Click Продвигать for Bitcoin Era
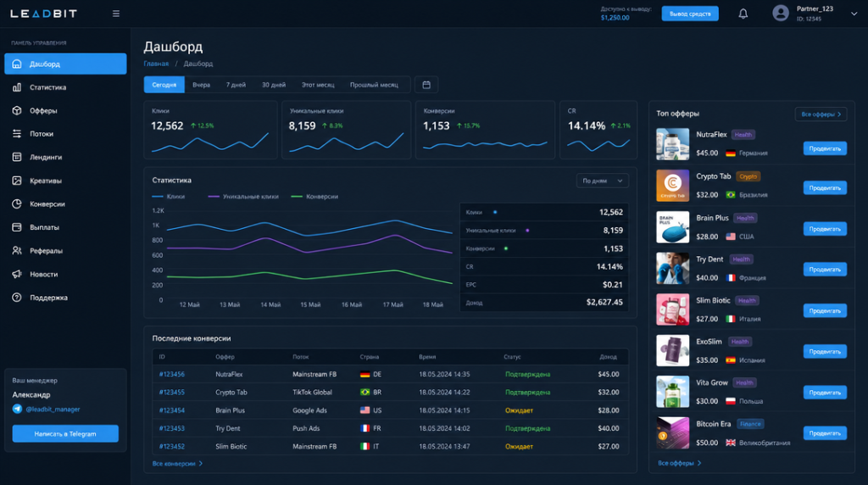 click(x=825, y=433)
